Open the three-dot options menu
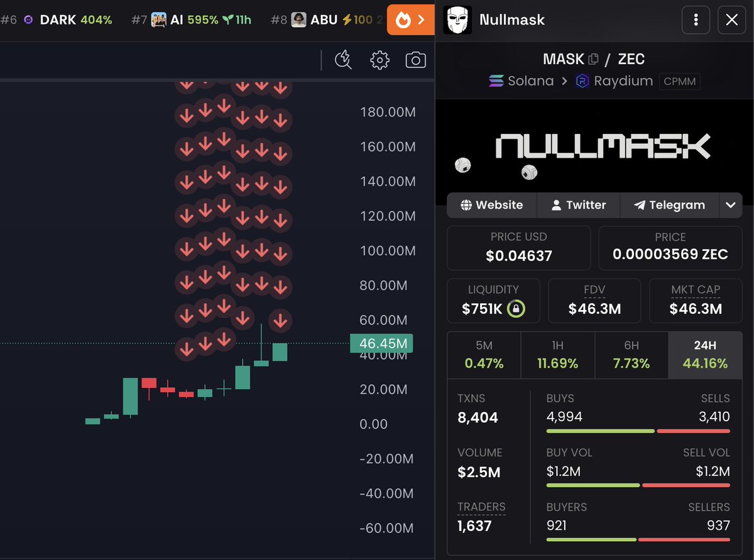 click(x=696, y=20)
